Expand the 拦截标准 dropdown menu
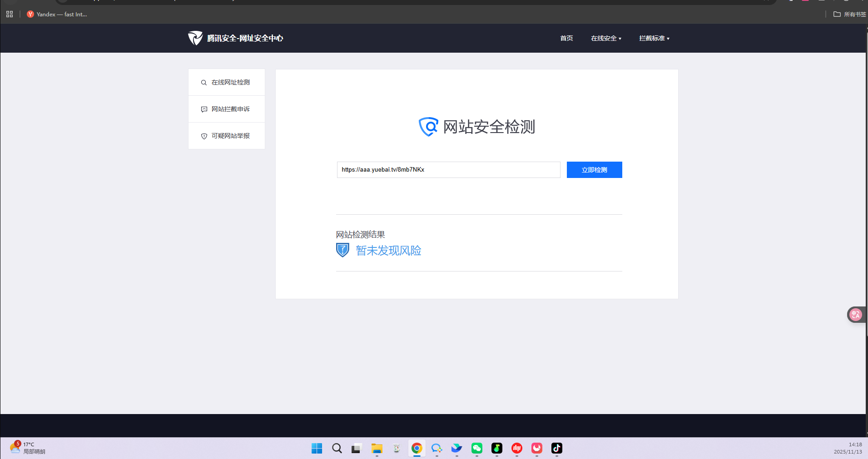 click(x=654, y=38)
